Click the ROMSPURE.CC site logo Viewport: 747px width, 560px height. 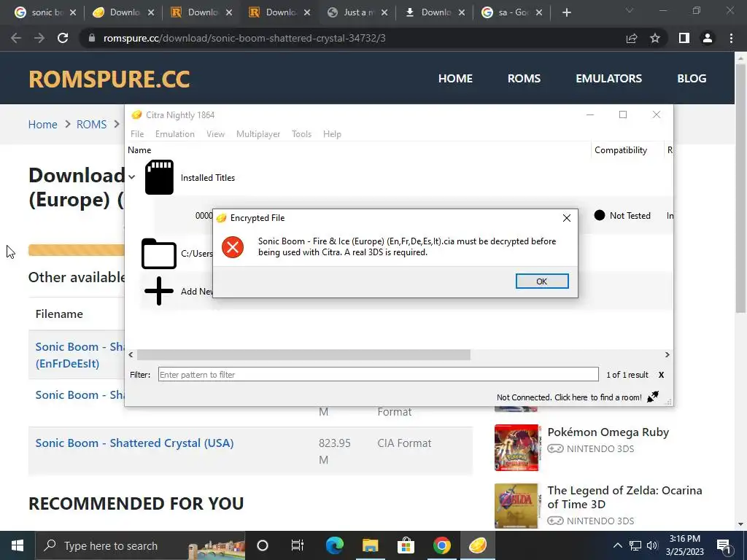click(x=109, y=79)
